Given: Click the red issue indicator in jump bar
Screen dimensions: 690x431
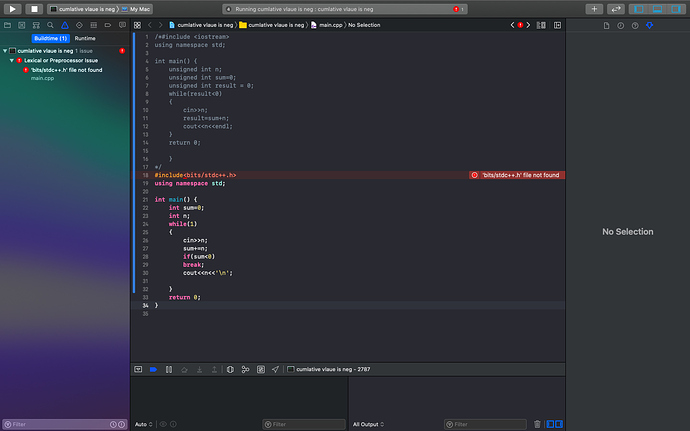Looking at the screenshot, I should point(520,25).
